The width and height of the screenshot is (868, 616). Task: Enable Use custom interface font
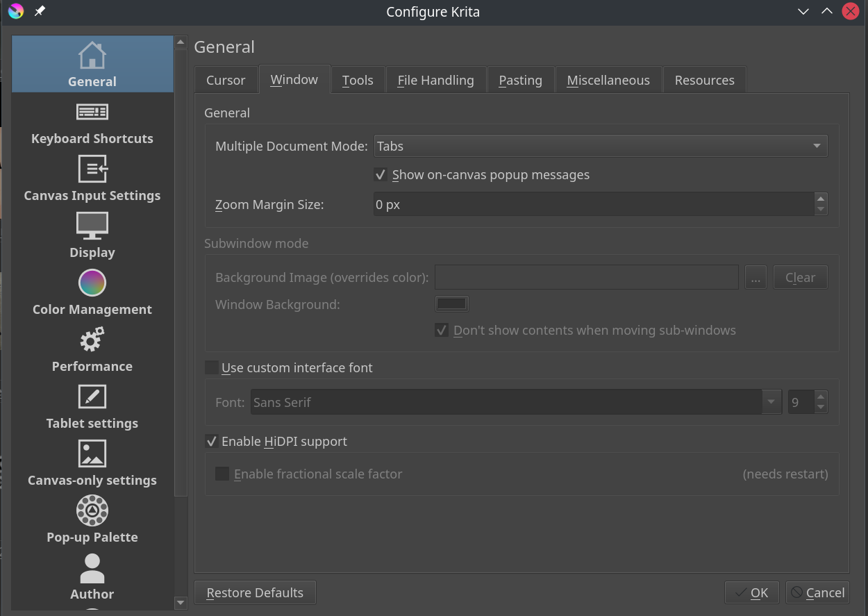(212, 368)
